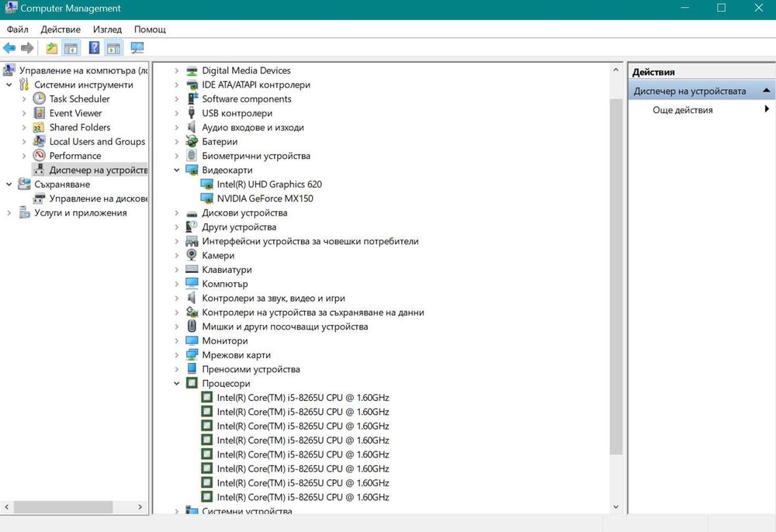Toggle Show/Hide Action Pane toolbar icon
776x532 pixels.
click(114, 48)
